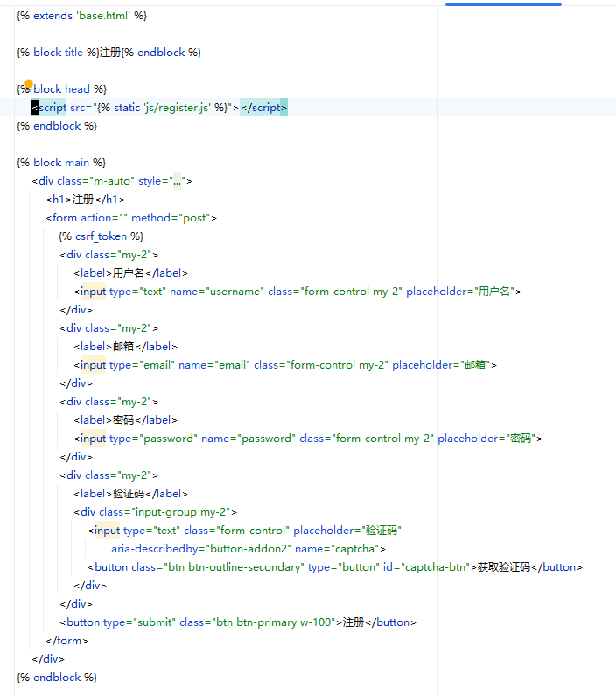Click id="captcha-btn" attribute
This screenshot has height=696, width=616.
[427, 567]
